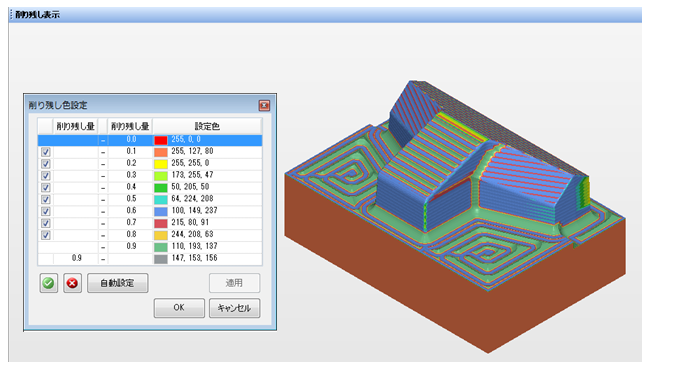700x375 pixels.
Task: Pick the gray 147, 153, 156 swatch
Action: click(161, 258)
